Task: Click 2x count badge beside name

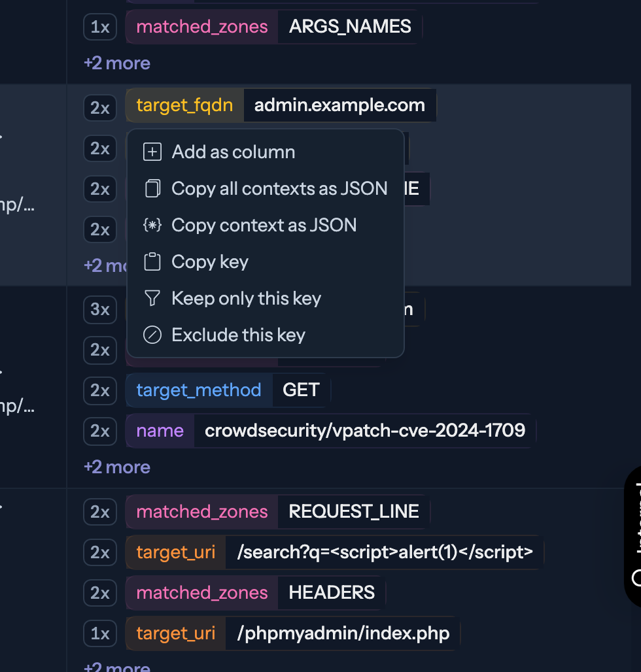Action: 100,431
